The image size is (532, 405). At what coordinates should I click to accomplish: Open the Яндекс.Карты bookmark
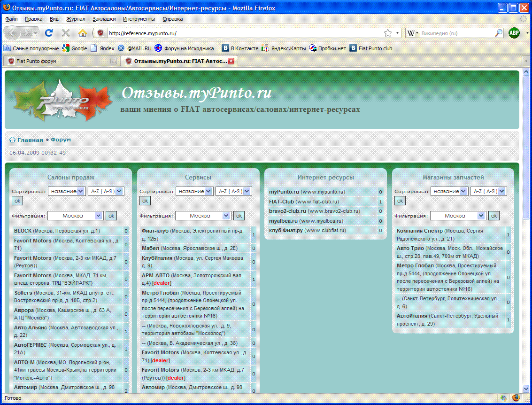tap(284, 48)
